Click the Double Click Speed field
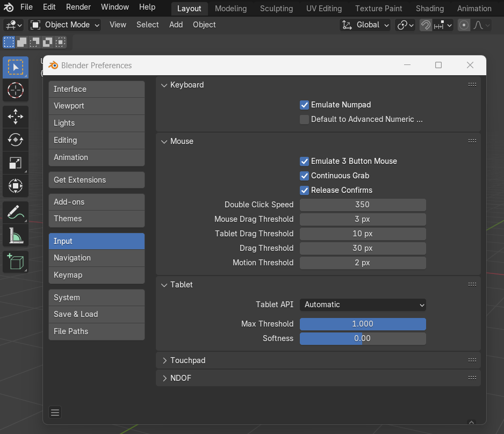 (363, 205)
